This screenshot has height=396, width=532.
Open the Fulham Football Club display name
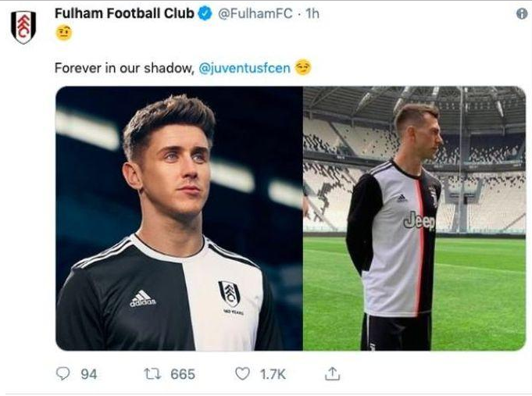(x=123, y=14)
